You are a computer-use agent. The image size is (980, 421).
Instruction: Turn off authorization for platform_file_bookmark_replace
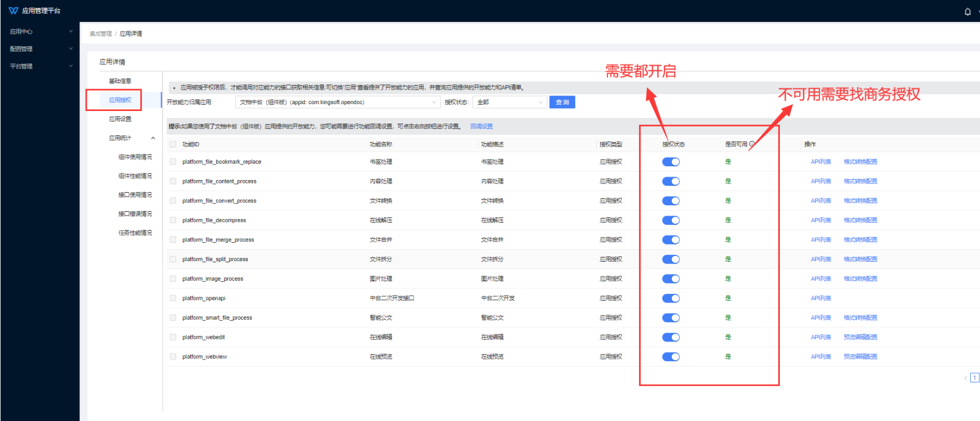click(x=671, y=162)
